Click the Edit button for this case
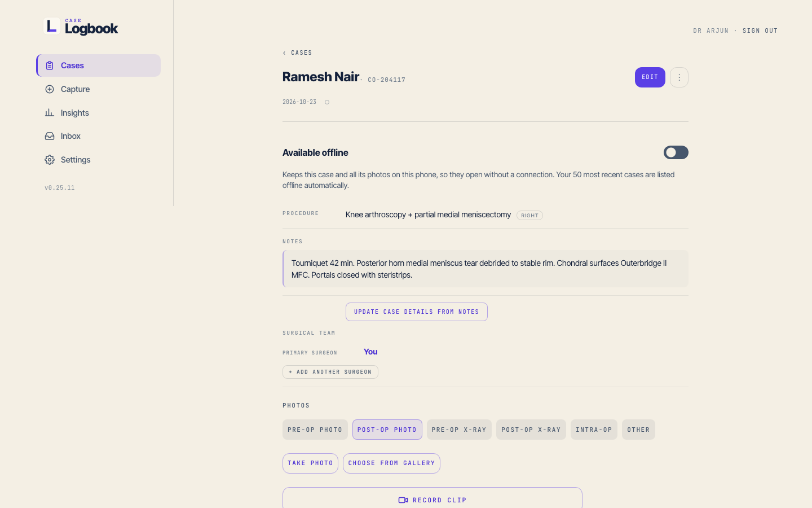This screenshot has height=508, width=812. (650, 77)
